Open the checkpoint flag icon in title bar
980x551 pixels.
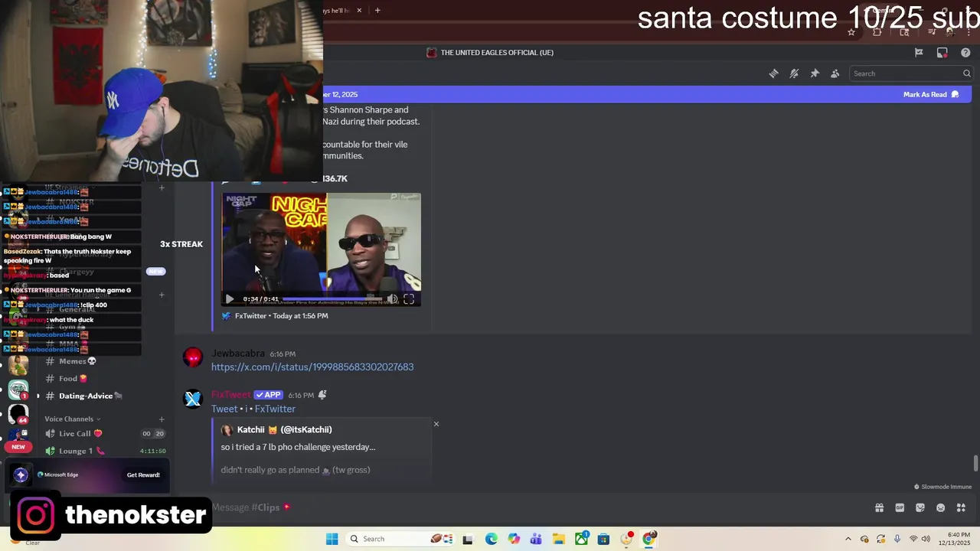[x=919, y=52]
